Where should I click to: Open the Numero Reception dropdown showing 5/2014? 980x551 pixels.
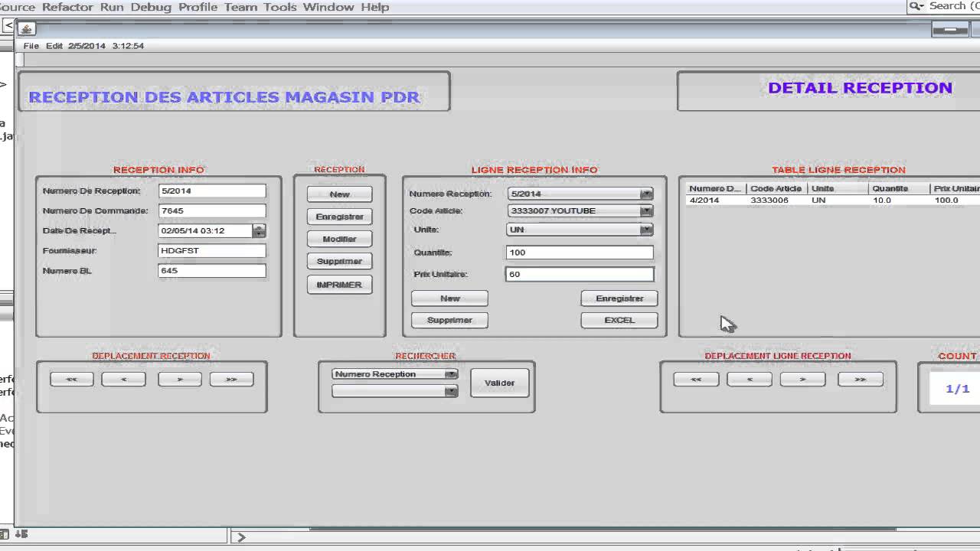(580, 194)
